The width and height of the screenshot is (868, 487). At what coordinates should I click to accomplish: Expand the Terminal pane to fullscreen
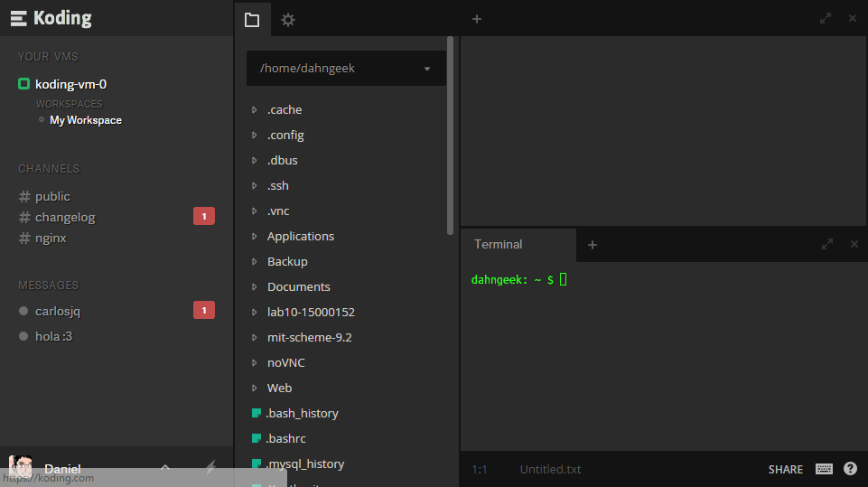827,244
